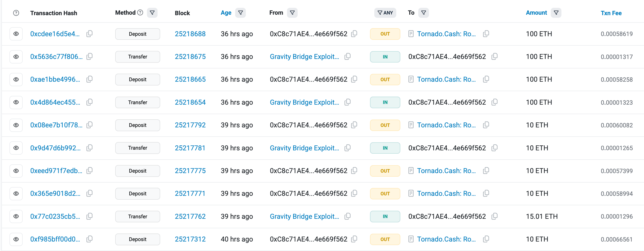Preview transaction 0x08ee7b10f78 with eye icon

pyautogui.click(x=16, y=125)
